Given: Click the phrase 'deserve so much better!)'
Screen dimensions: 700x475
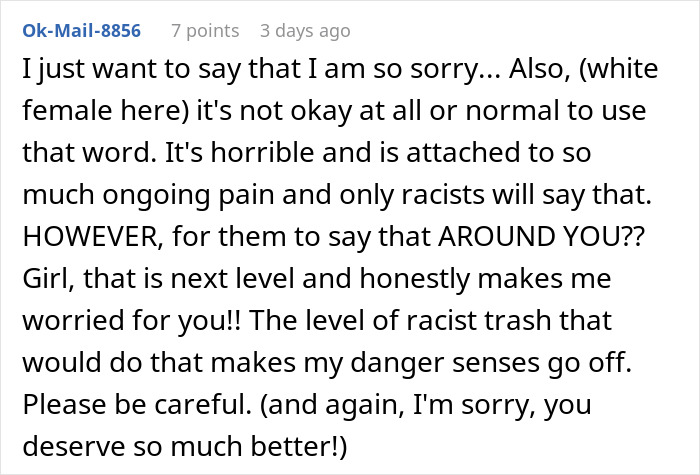Looking at the screenshot, I should click(x=185, y=446).
